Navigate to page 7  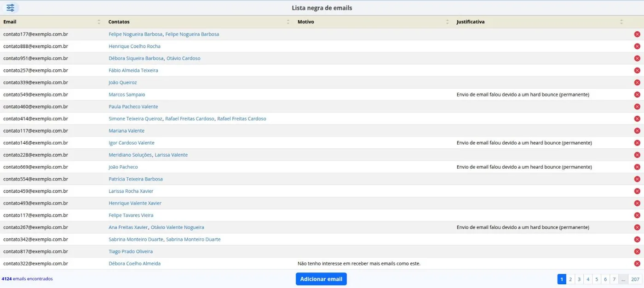click(614, 279)
